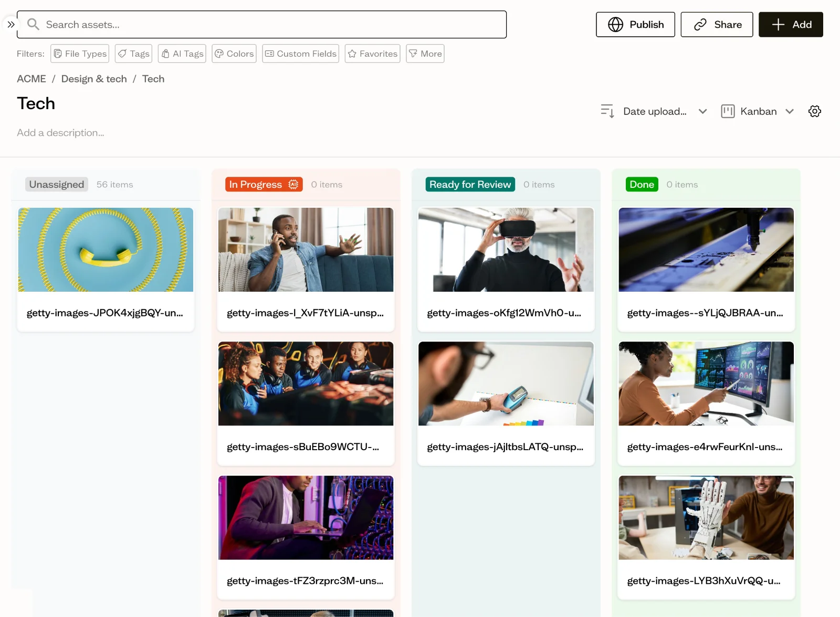Click filename getty-images-sBuEBo9WCTU-...
This screenshot has width=840, height=617.
point(303,447)
